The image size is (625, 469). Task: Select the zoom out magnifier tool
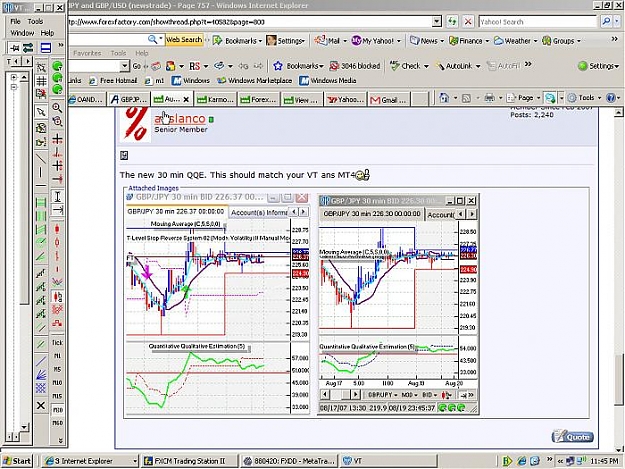tap(57, 121)
